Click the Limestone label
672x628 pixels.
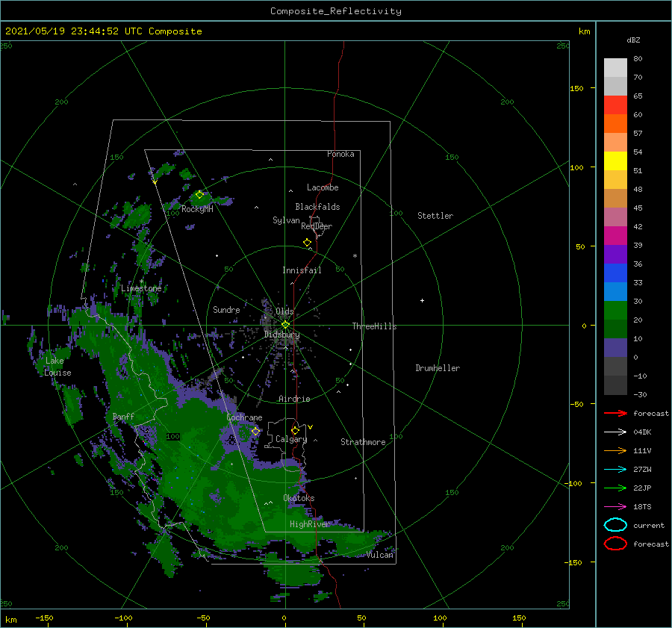point(141,288)
